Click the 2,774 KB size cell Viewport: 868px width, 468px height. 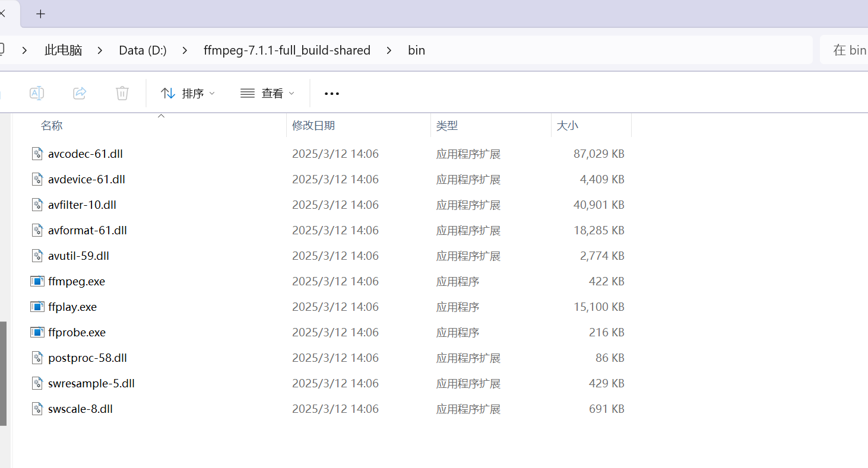(602, 256)
